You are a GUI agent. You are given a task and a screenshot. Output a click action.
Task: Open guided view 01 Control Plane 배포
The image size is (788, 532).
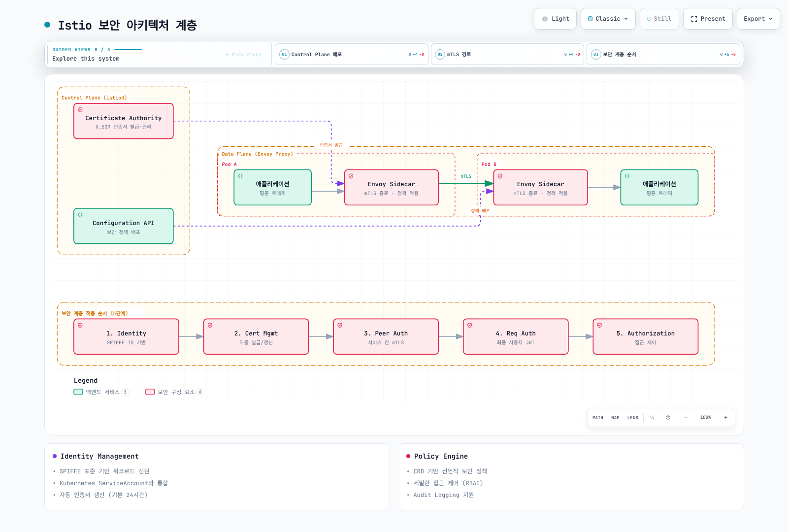(351, 54)
